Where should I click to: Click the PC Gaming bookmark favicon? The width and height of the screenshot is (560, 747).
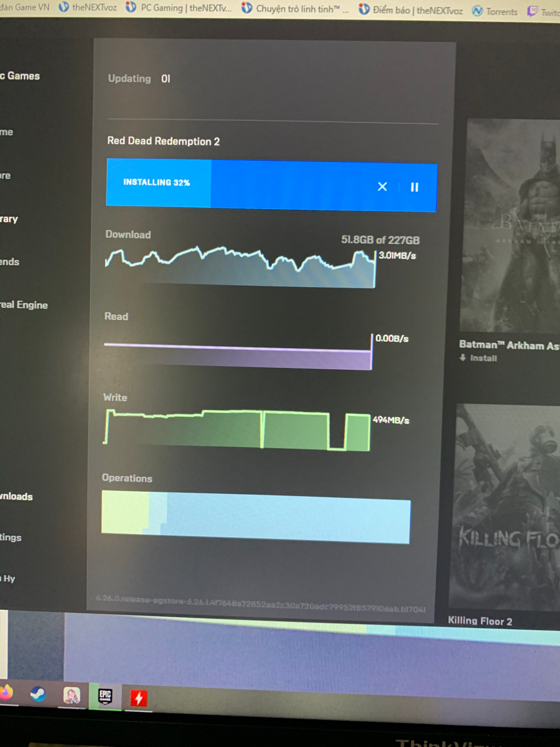click(x=131, y=7)
